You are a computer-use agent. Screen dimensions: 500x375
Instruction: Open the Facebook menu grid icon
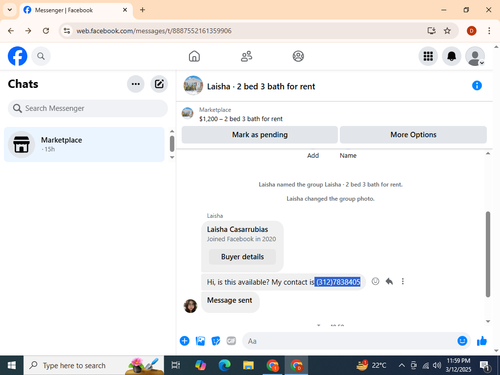pos(428,56)
